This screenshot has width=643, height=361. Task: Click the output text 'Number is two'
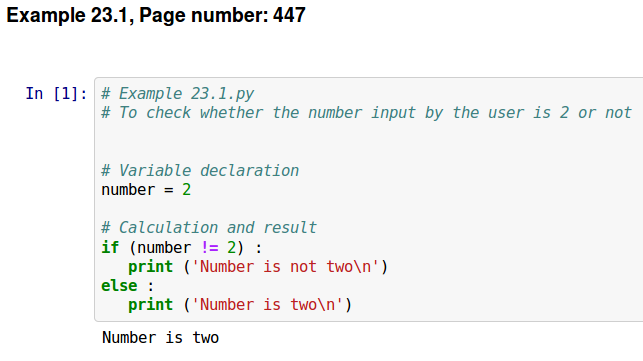click(160, 338)
